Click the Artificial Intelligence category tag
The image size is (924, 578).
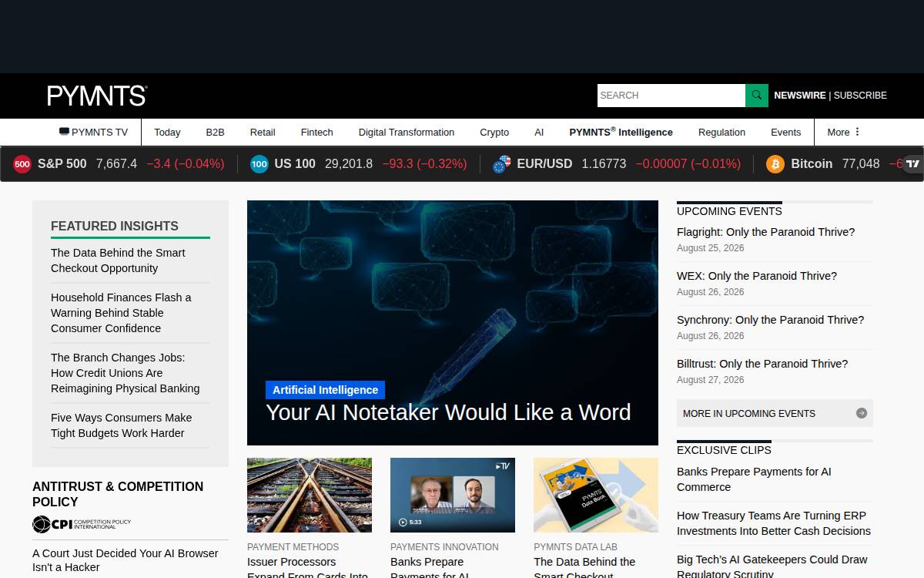click(x=325, y=390)
